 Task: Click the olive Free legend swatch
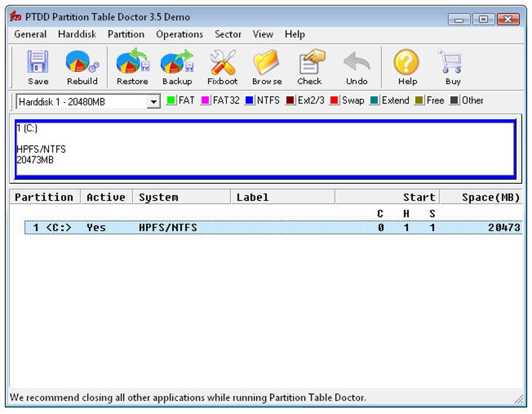click(x=419, y=101)
